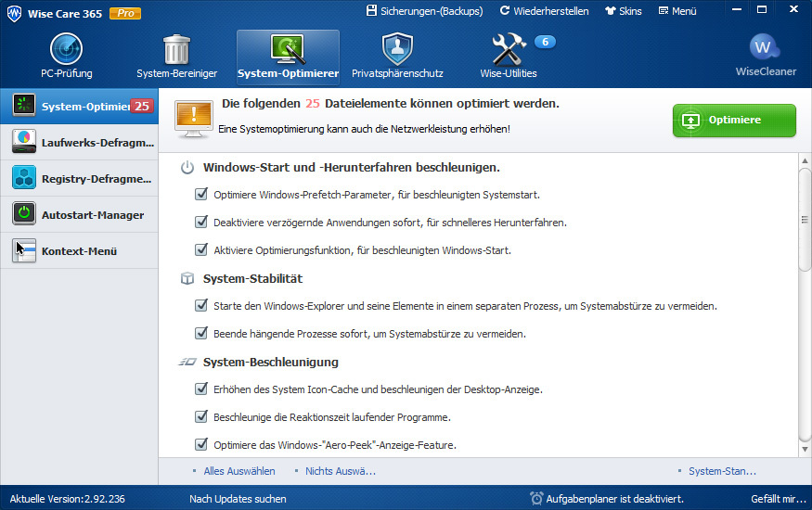The height and width of the screenshot is (510, 812).
Task: Open Wise-Utilities tools icon
Action: 509,50
